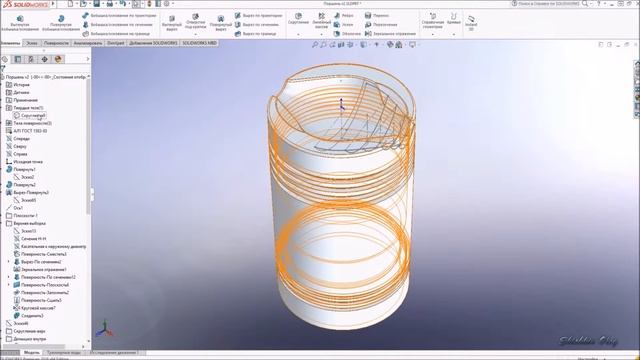Viewport: 640px width, 360px height.
Task: Select the Вырез-Повернуть3 feature
Action: tap(27, 193)
